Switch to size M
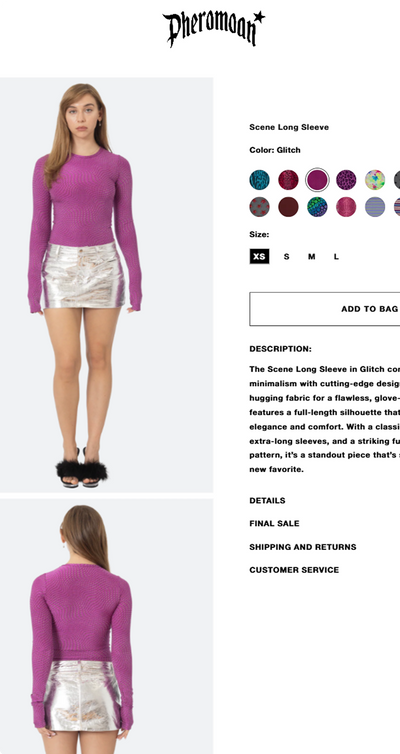Image resolution: width=400 pixels, height=754 pixels. [x=312, y=256]
